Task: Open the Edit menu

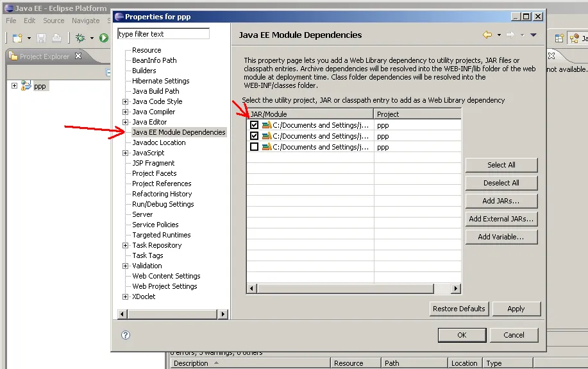Action: [29, 21]
